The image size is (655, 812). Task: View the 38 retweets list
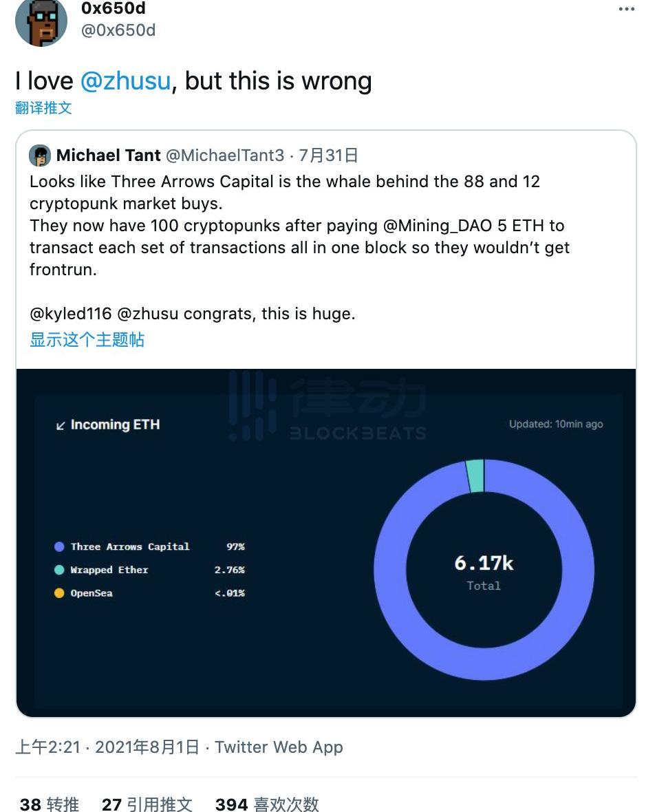50,804
